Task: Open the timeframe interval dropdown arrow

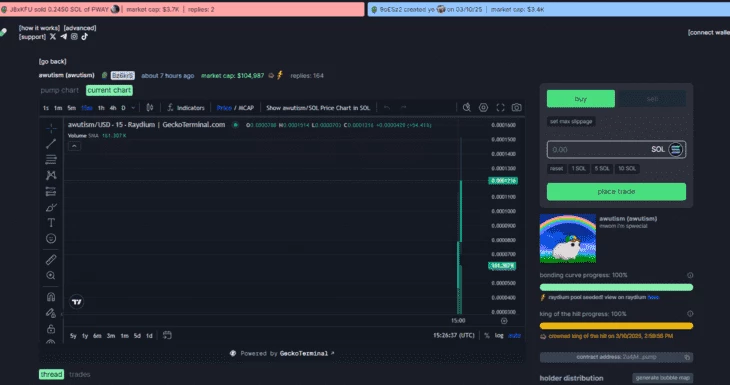Action: click(133, 108)
